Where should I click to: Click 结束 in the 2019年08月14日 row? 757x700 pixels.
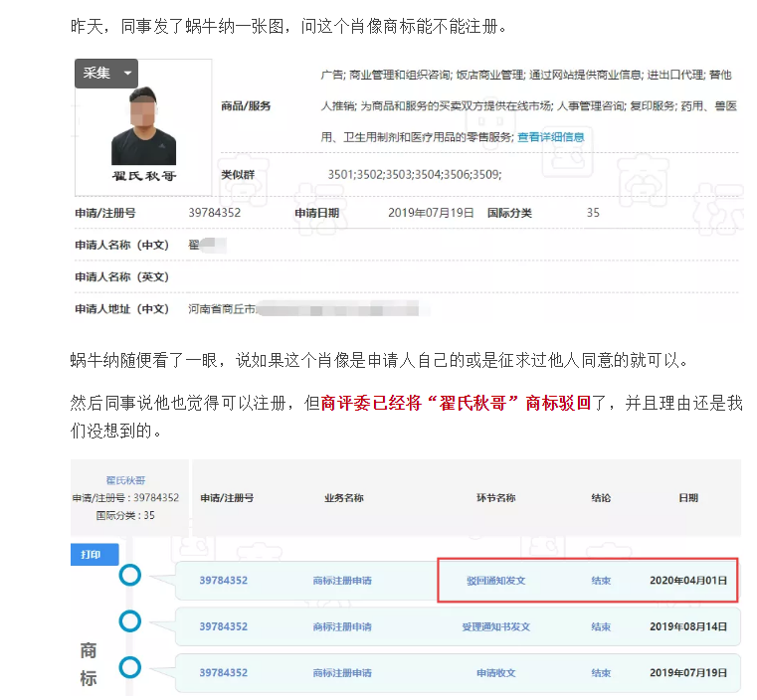601,626
